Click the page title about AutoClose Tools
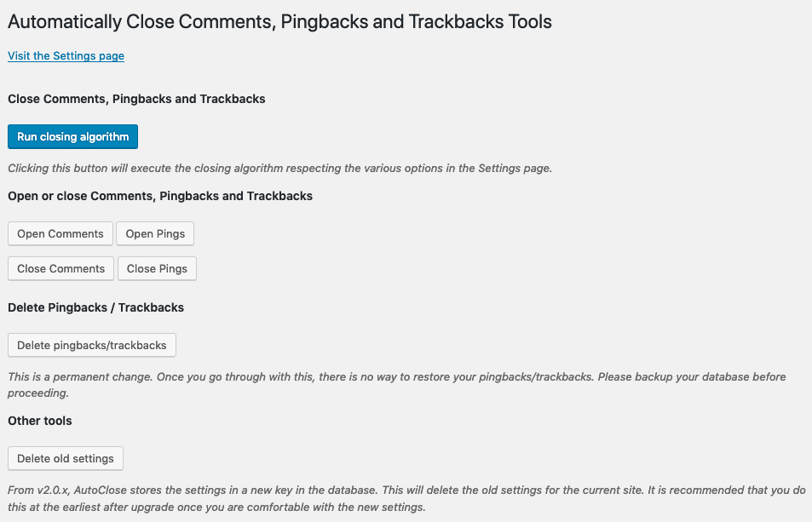This screenshot has width=812, height=522. [x=279, y=22]
